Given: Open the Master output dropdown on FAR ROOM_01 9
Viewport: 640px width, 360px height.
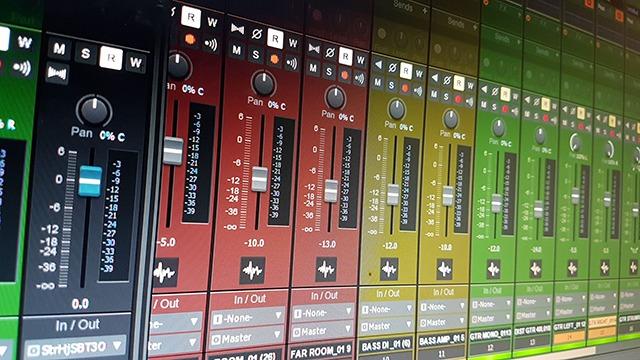Looking at the screenshot, I should [x=322, y=331].
